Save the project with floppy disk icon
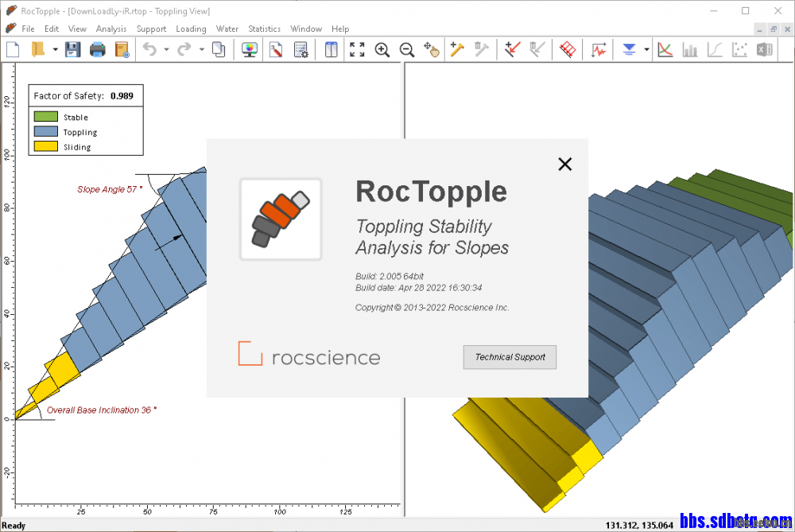The width and height of the screenshot is (795, 532). (x=72, y=49)
